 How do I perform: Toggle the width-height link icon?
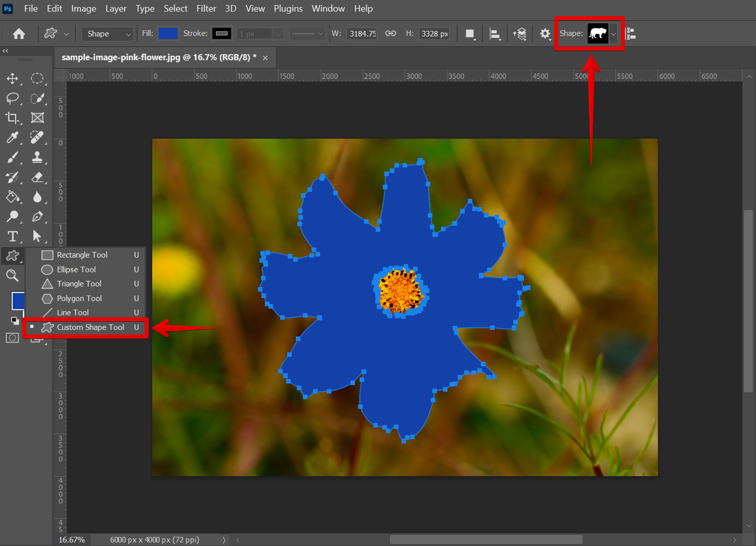(x=390, y=33)
